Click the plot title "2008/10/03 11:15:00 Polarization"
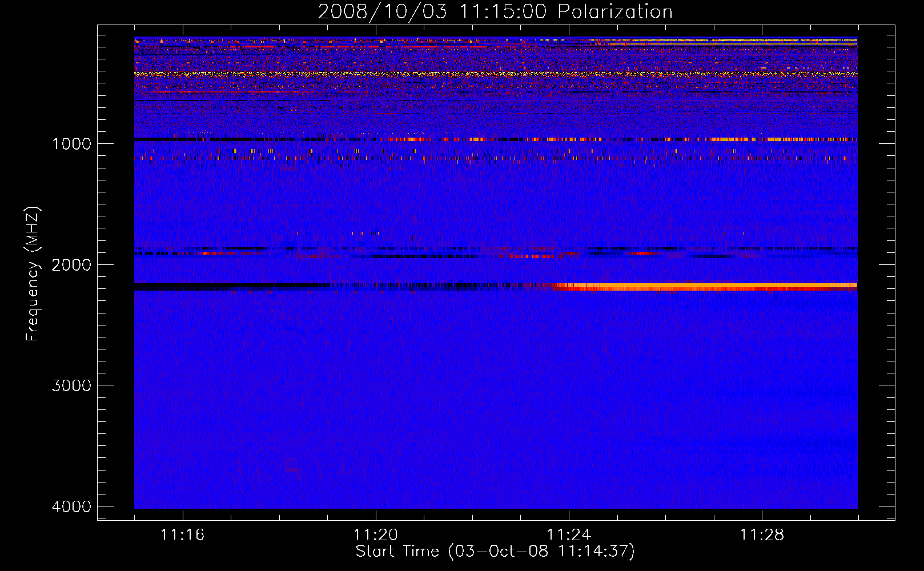This screenshot has width=924, height=571. [x=495, y=11]
